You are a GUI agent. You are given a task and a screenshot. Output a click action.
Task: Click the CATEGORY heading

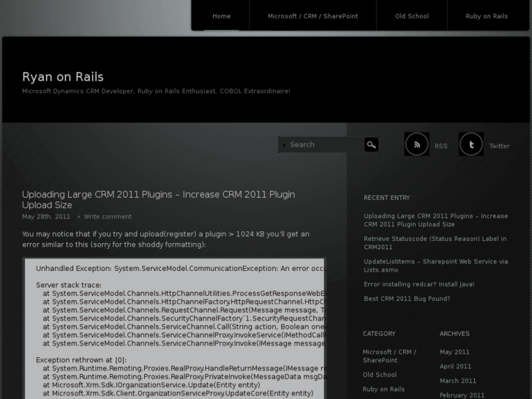click(x=379, y=334)
